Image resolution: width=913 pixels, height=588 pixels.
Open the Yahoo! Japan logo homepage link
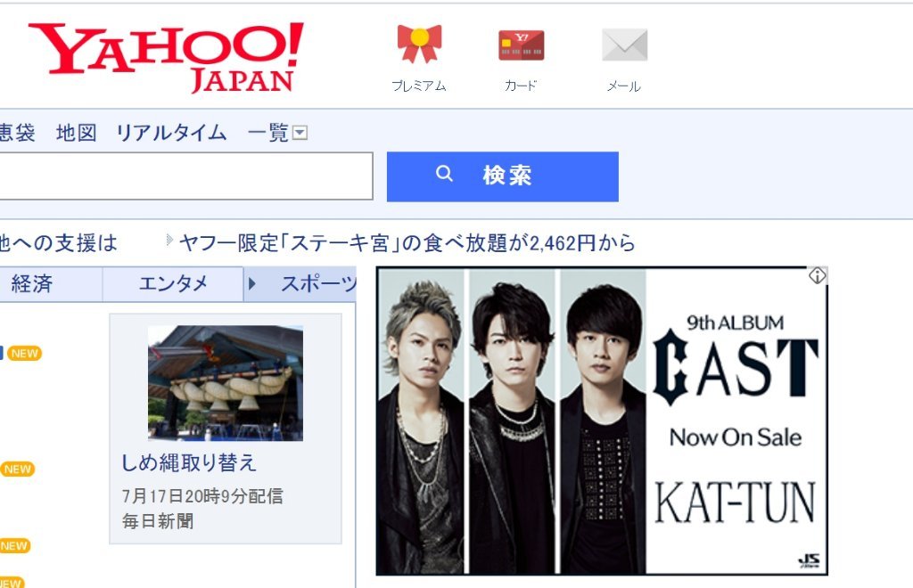pos(166,58)
